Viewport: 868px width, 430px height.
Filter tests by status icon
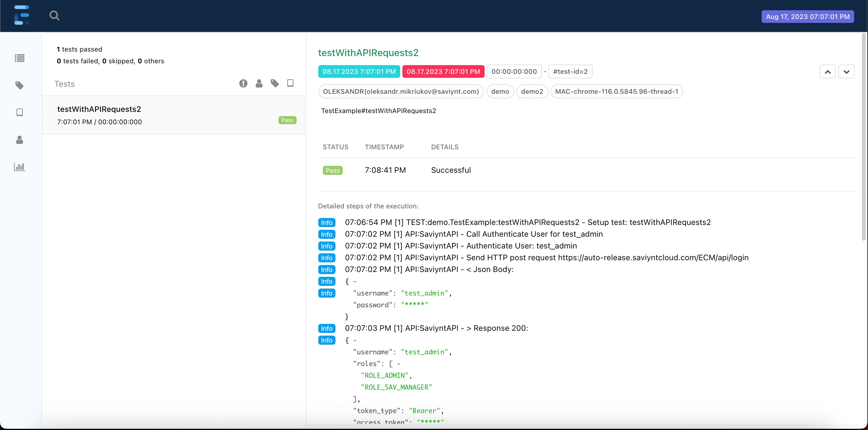(x=243, y=83)
